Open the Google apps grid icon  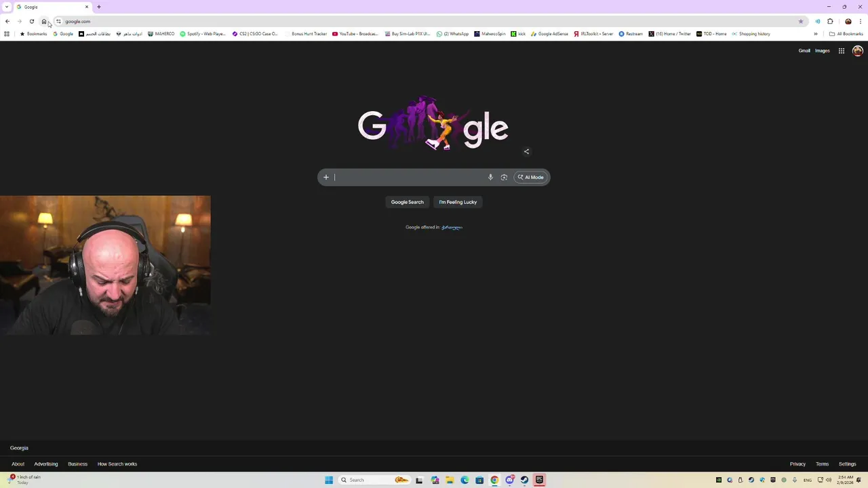click(842, 51)
